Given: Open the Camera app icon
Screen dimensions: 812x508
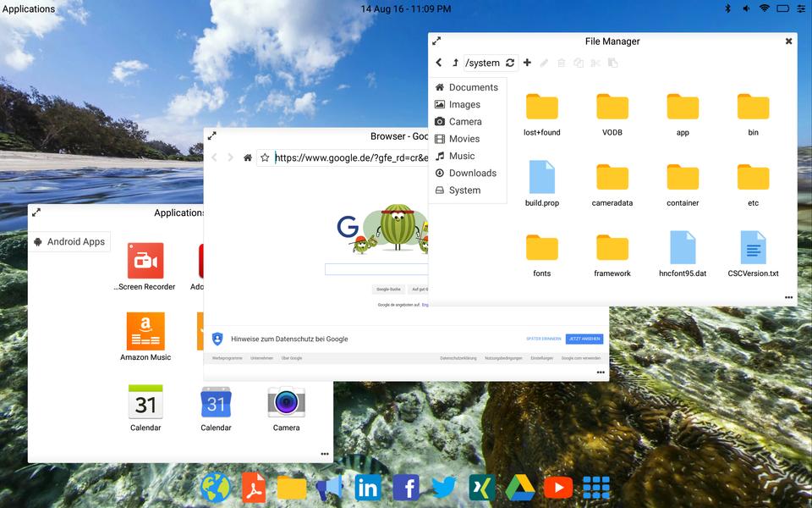Looking at the screenshot, I should coord(287,408).
